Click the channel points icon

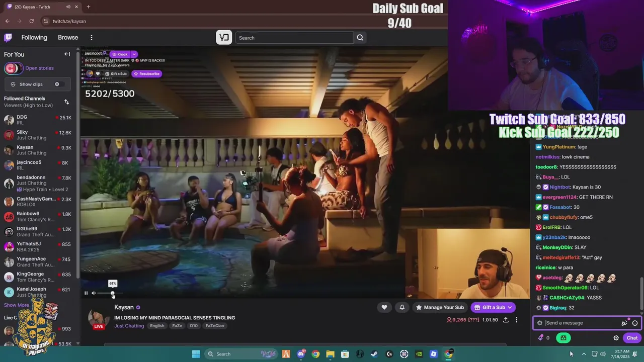(541, 338)
